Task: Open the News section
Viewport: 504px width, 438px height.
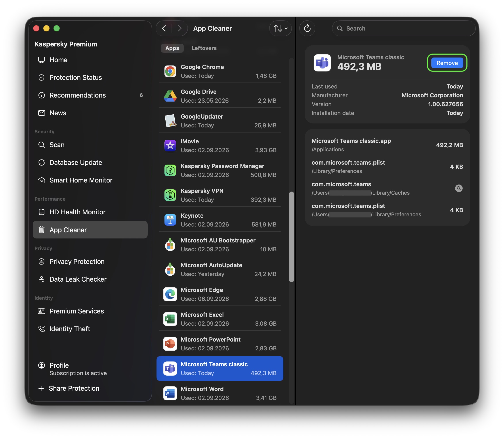Action: click(90, 113)
